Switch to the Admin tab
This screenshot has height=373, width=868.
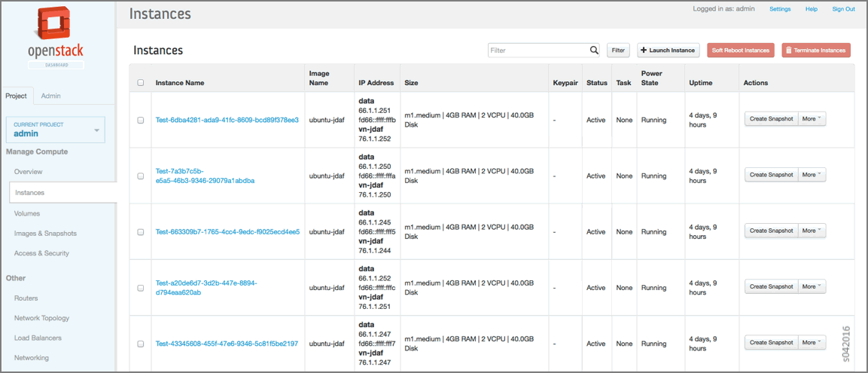(x=51, y=96)
